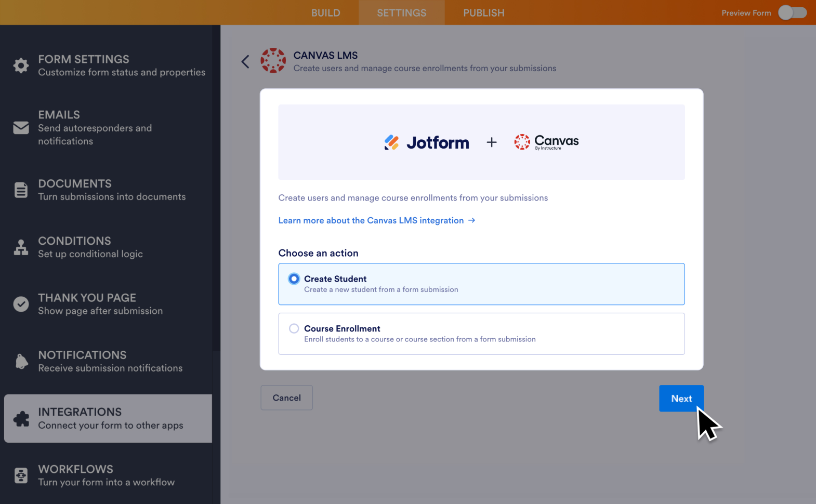Open CONDITIONS section in the sidebar
816x504 pixels.
pyautogui.click(x=108, y=247)
